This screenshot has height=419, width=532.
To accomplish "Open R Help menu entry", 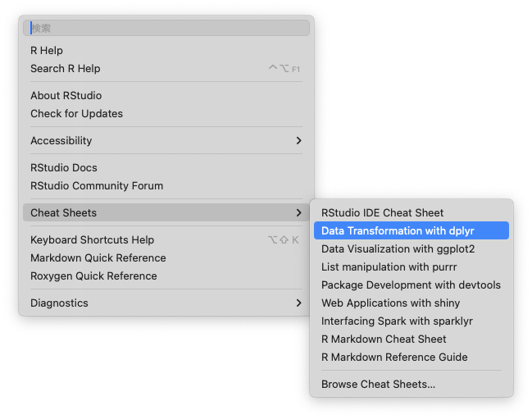I will (x=47, y=51).
